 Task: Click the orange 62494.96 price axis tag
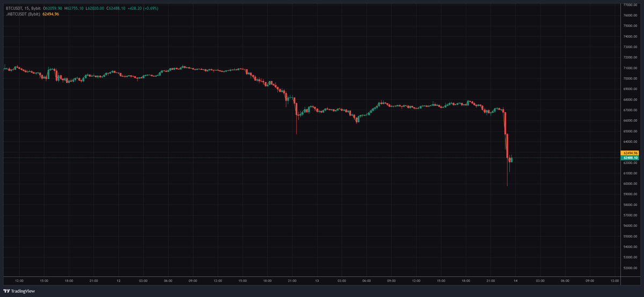click(x=630, y=153)
